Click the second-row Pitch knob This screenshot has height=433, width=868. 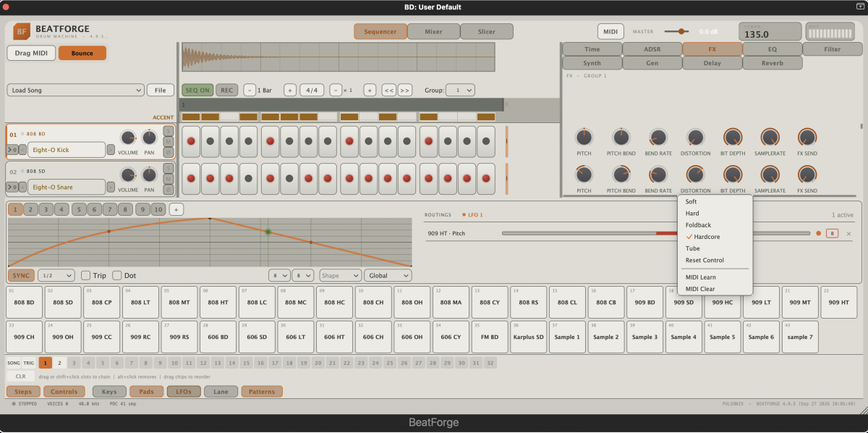pos(583,175)
